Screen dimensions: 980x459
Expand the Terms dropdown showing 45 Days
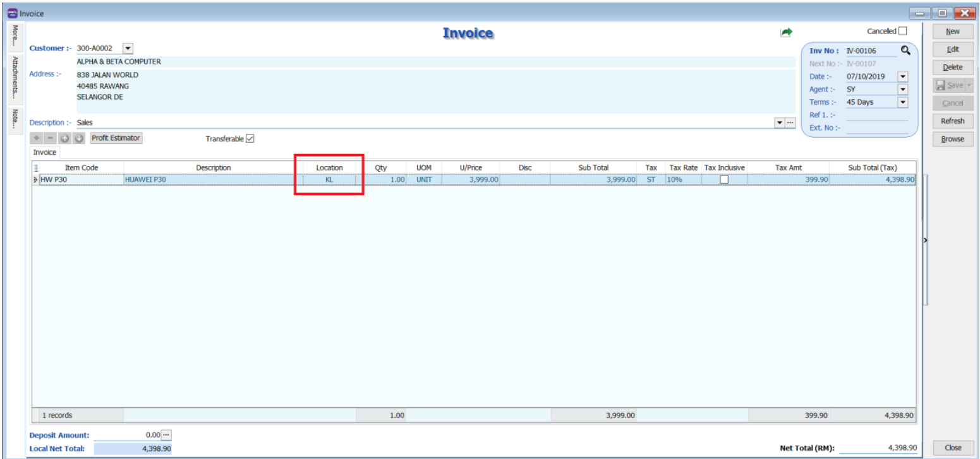(902, 102)
